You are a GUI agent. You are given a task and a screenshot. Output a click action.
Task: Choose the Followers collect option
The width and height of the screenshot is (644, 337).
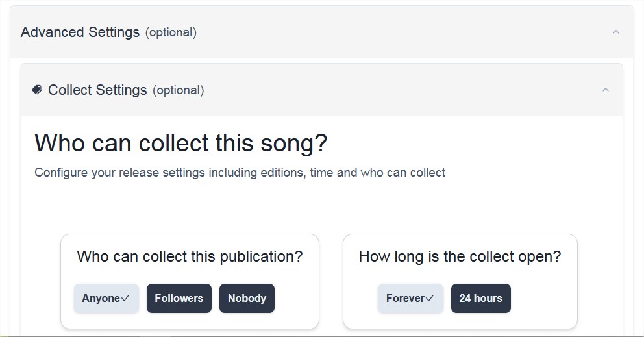click(179, 299)
